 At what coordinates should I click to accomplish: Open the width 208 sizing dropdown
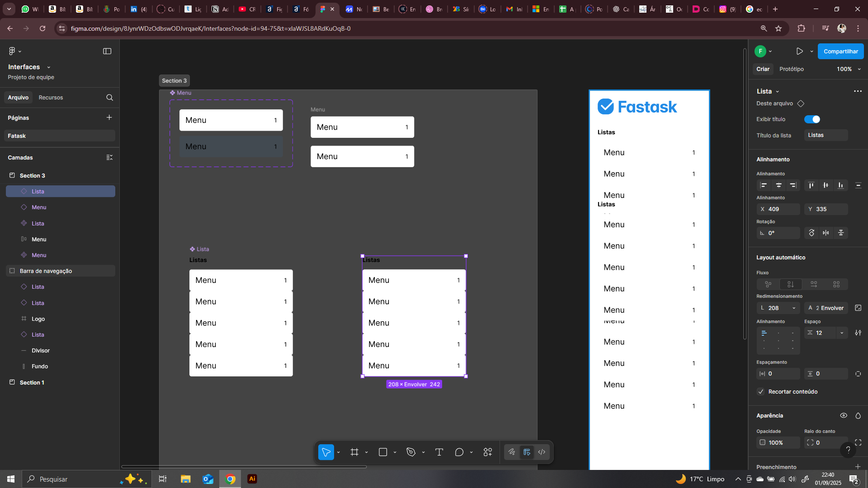pyautogui.click(x=794, y=308)
